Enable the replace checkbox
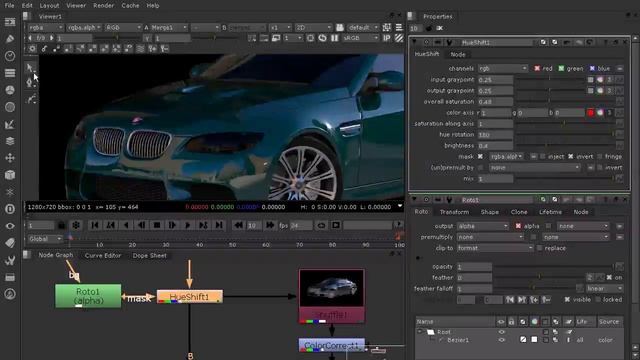Viewport: 640px width, 360px height. (x=540, y=248)
